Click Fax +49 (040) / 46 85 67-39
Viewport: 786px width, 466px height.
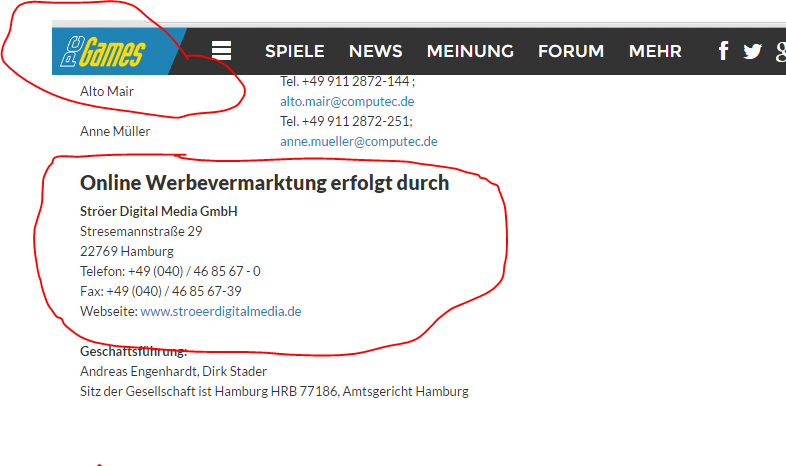coord(160,291)
